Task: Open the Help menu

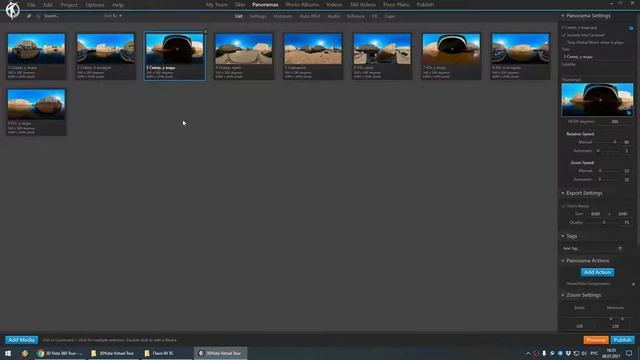Action: [x=118, y=5]
